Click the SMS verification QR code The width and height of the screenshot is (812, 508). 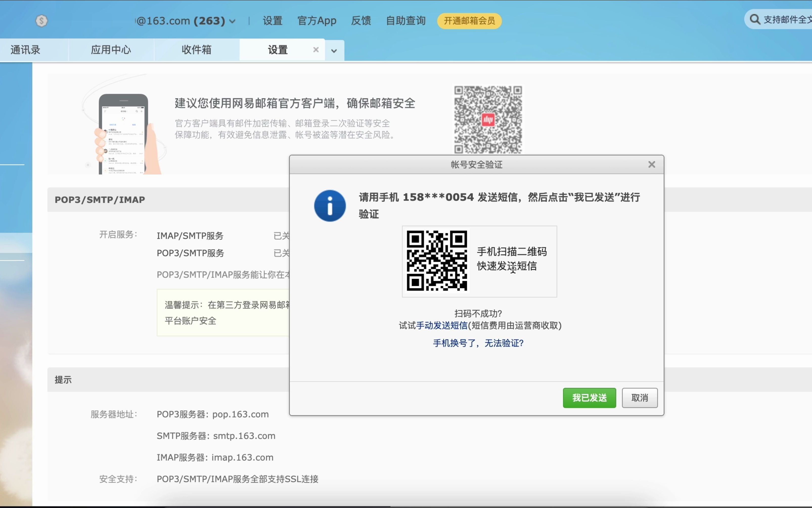click(x=437, y=260)
